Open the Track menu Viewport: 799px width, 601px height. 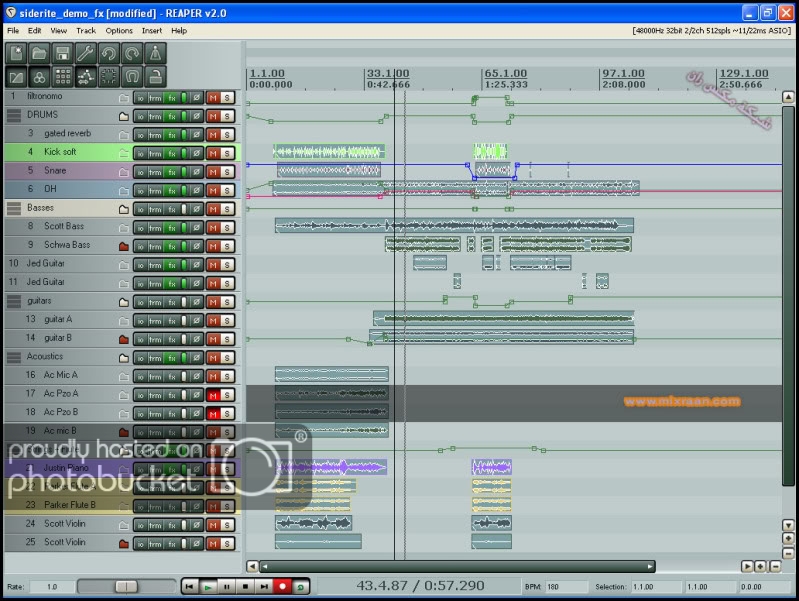pos(86,31)
